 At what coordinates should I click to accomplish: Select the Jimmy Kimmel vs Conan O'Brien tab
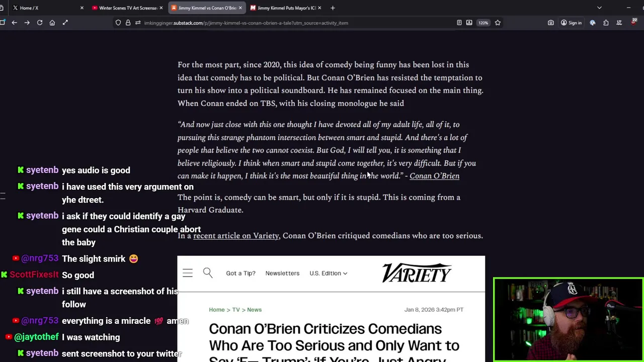tap(207, 8)
